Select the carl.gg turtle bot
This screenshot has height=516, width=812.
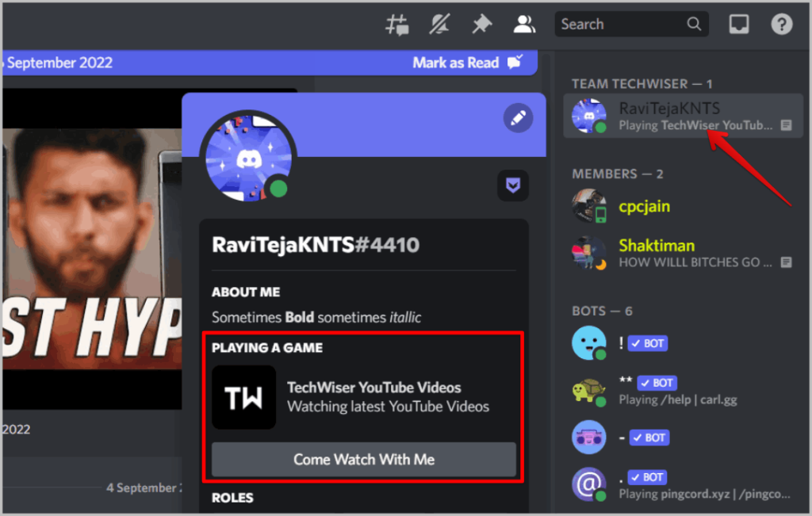(x=683, y=391)
